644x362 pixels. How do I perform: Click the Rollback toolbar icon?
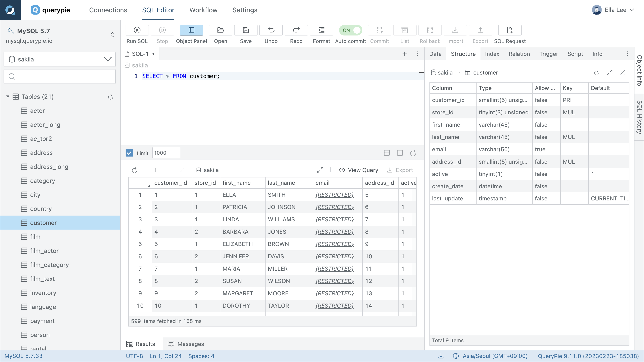pos(430,30)
